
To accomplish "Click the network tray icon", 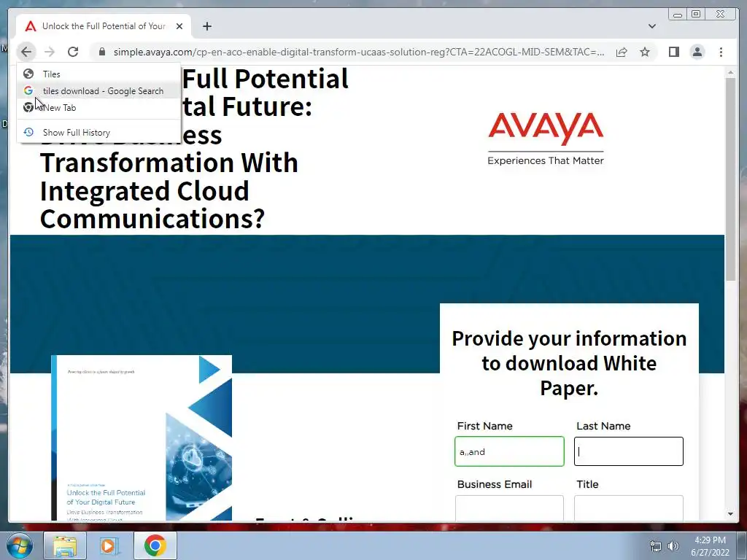I will click(x=656, y=546).
